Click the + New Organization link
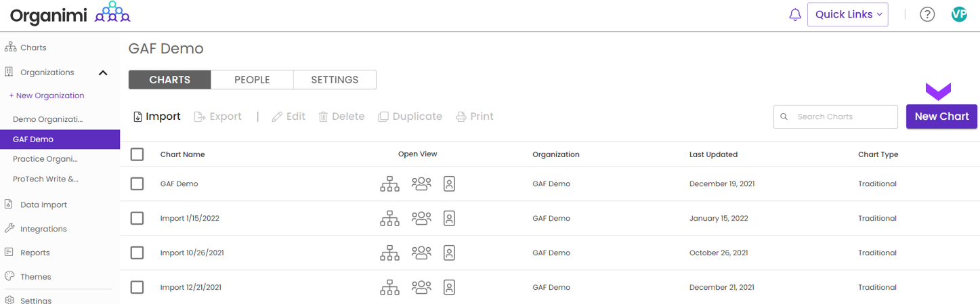This screenshot has width=980, height=304. coord(47,95)
